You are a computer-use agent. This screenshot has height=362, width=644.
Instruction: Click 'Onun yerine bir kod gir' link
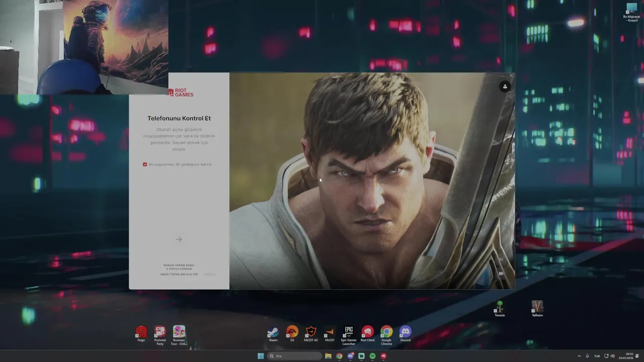[x=179, y=275]
